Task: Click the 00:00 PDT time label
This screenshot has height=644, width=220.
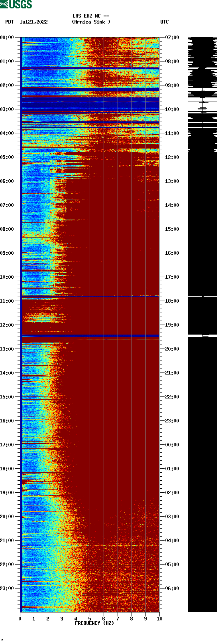Action: (7, 38)
